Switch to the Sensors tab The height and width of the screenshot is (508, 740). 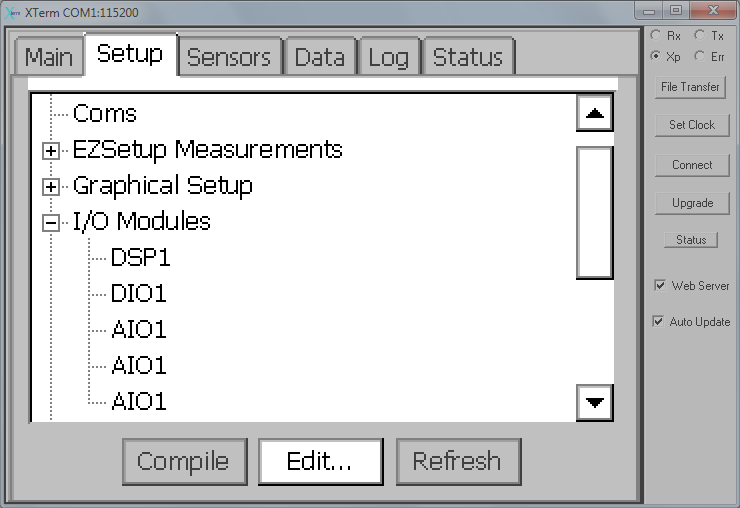[230, 57]
